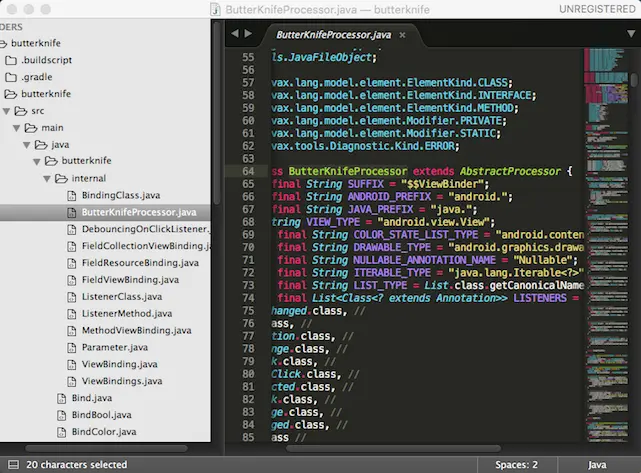Click the minimap code overview
Viewport: 641px width, 473px height.
pyautogui.click(x=606, y=245)
